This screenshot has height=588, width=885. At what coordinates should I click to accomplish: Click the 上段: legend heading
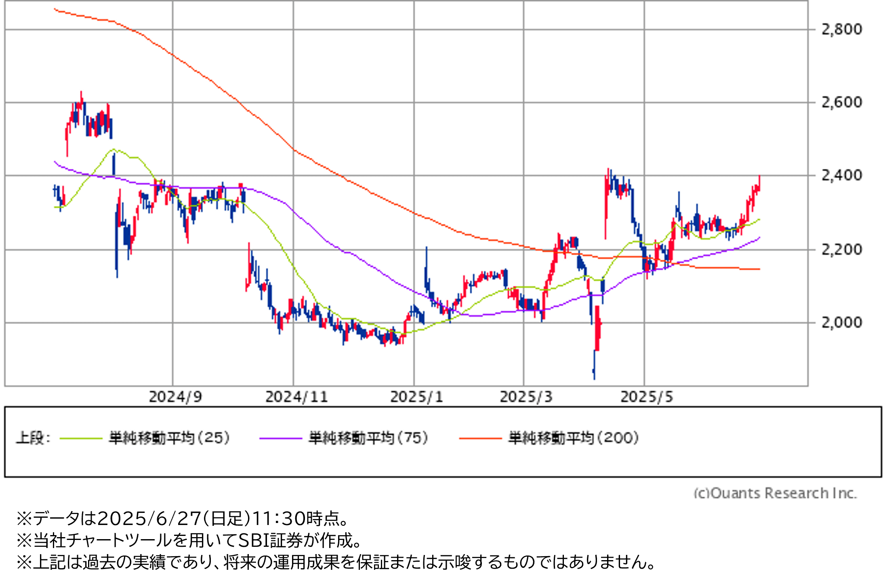pyautogui.click(x=33, y=438)
